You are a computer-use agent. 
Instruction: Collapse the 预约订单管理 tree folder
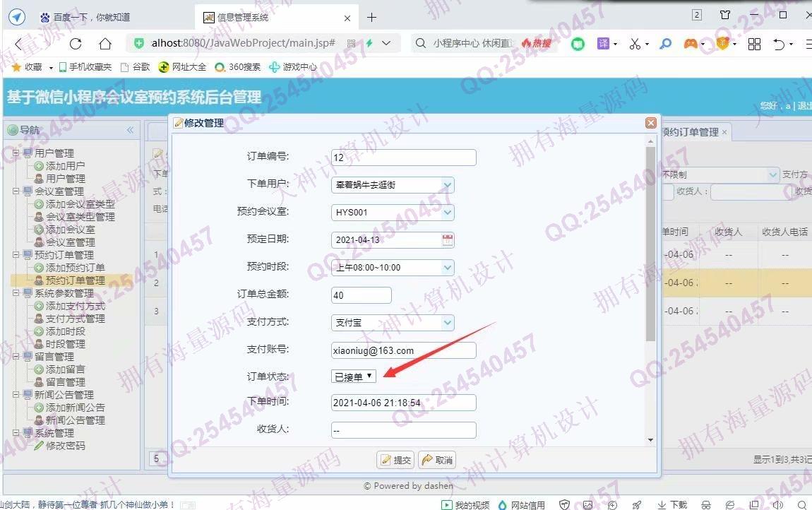16,254
